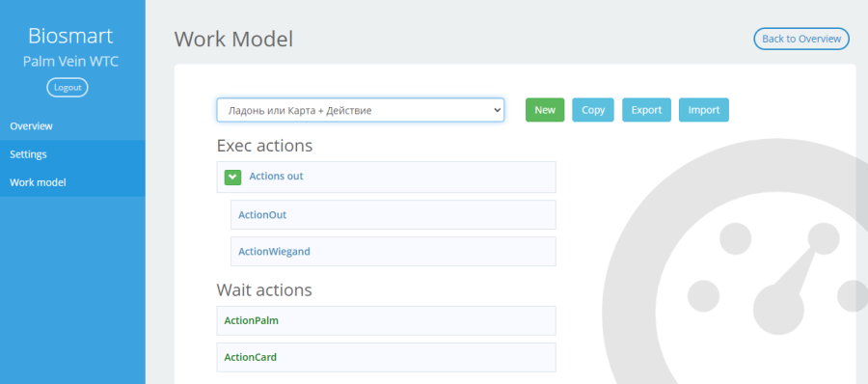The height and width of the screenshot is (384, 868).
Task: Click the Logout button in the sidebar
Action: [68, 88]
